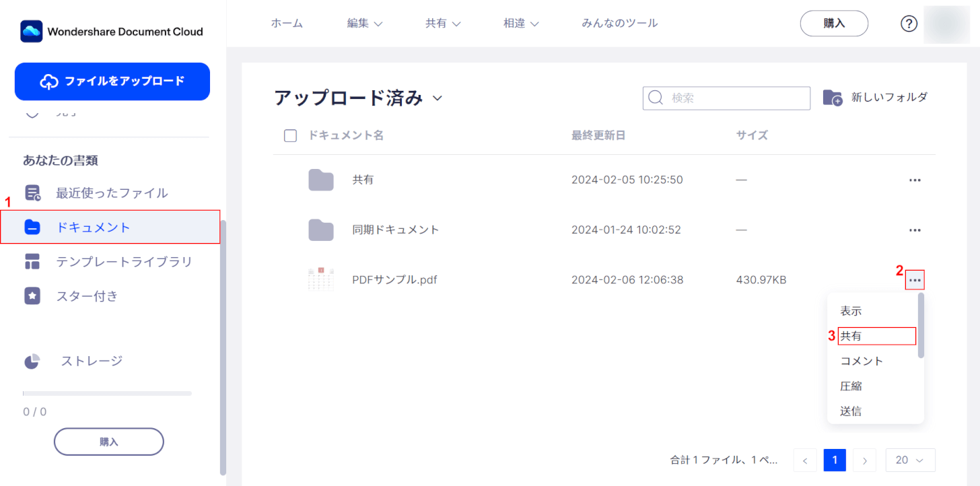Select page 1 in pagination

point(835,460)
